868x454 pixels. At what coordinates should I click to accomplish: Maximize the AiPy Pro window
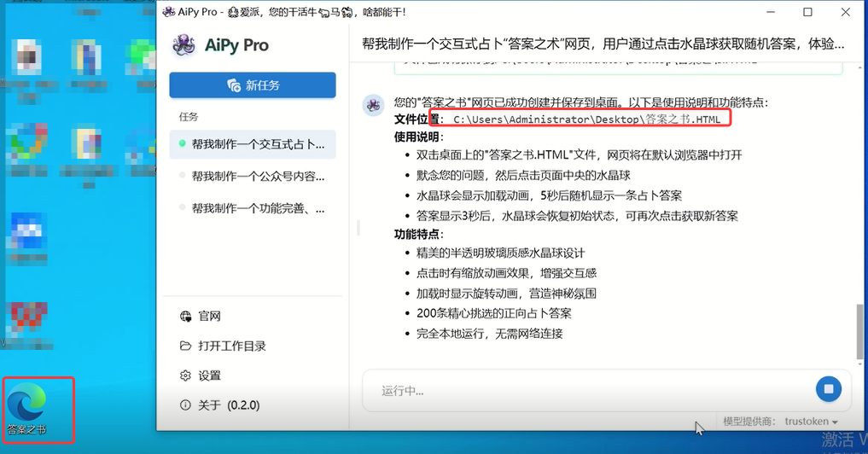807,12
